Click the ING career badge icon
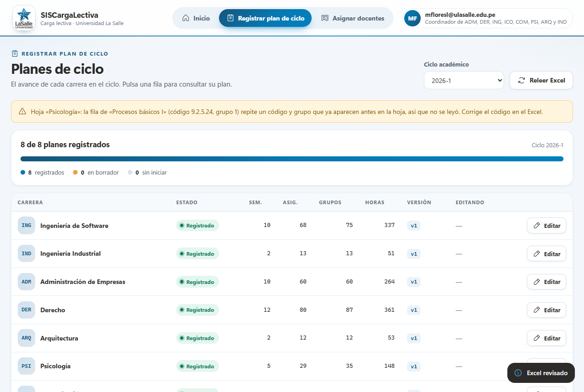 26,225
